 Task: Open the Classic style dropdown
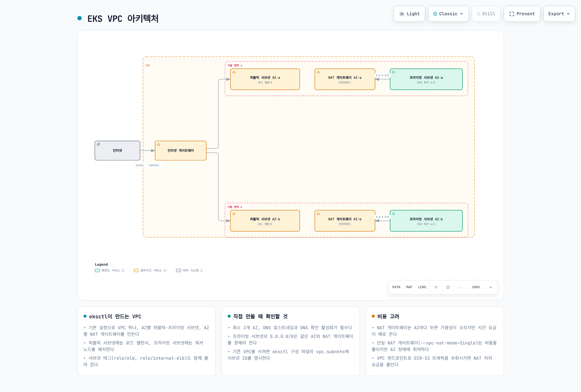click(448, 14)
